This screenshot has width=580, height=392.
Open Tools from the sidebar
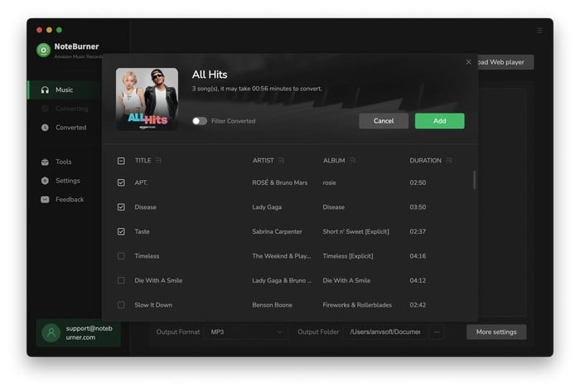64,162
